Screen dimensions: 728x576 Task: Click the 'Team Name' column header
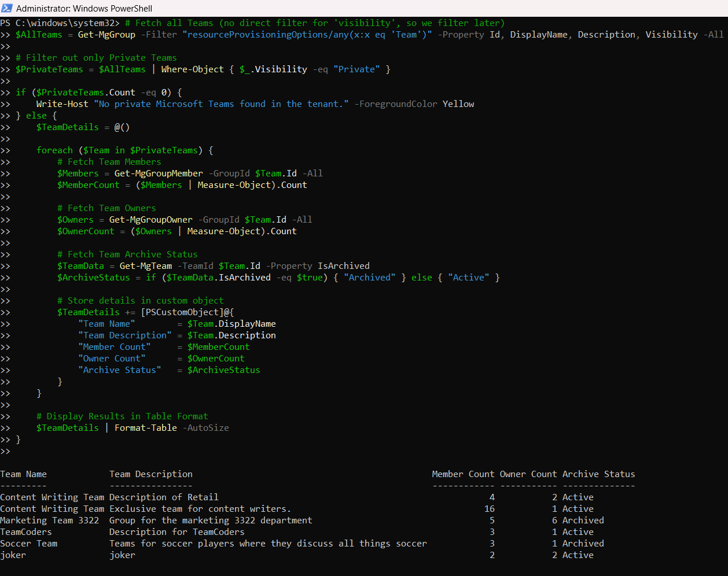pyautogui.click(x=24, y=474)
